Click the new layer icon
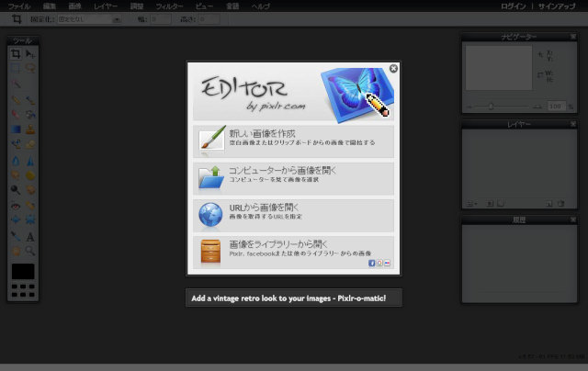Image resolution: width=588 pixels, height=371 pixels. 548,204
